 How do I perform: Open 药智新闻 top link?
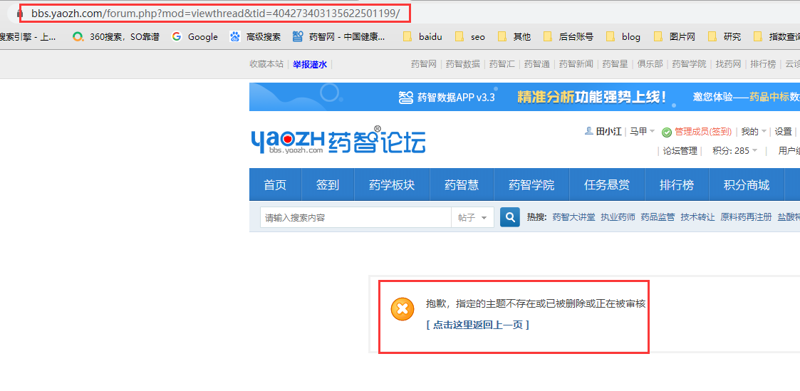tap(576, 64)
